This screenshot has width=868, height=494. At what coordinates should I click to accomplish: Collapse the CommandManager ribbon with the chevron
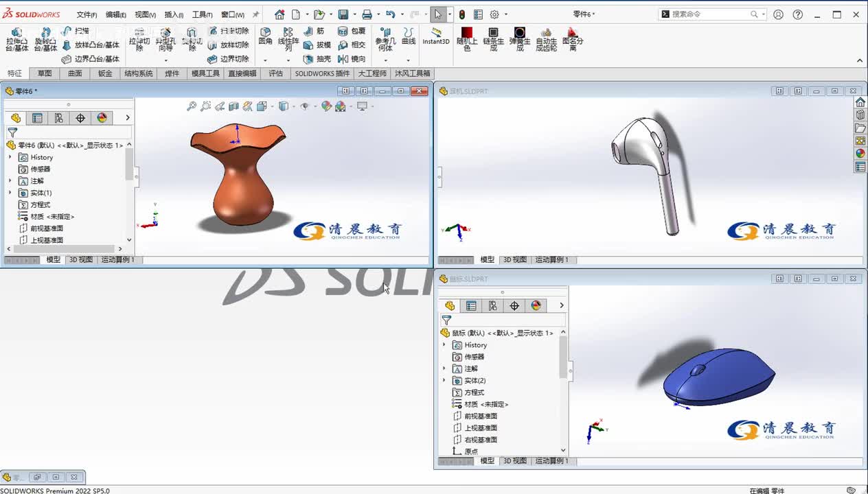[x=860, y=61]
